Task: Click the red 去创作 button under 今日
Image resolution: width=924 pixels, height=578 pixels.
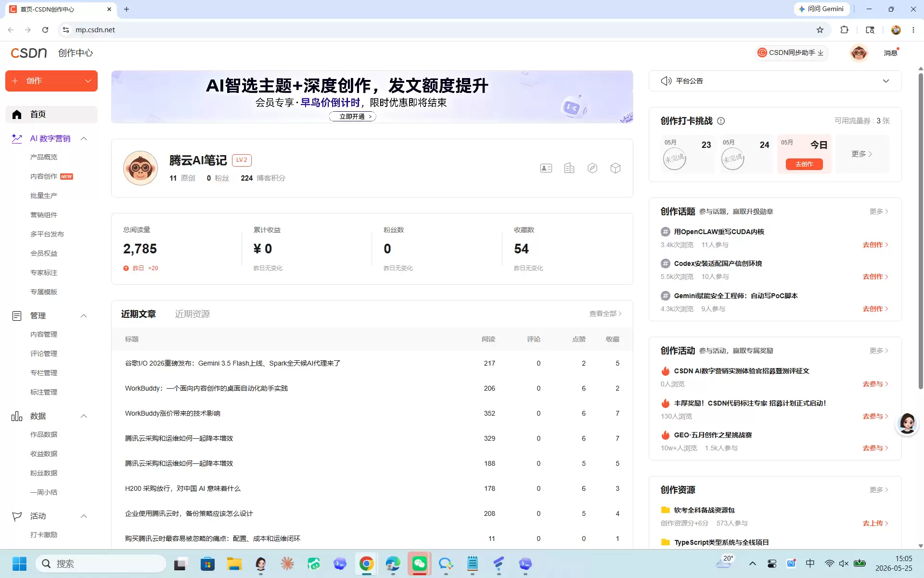Action: [804, 164]
